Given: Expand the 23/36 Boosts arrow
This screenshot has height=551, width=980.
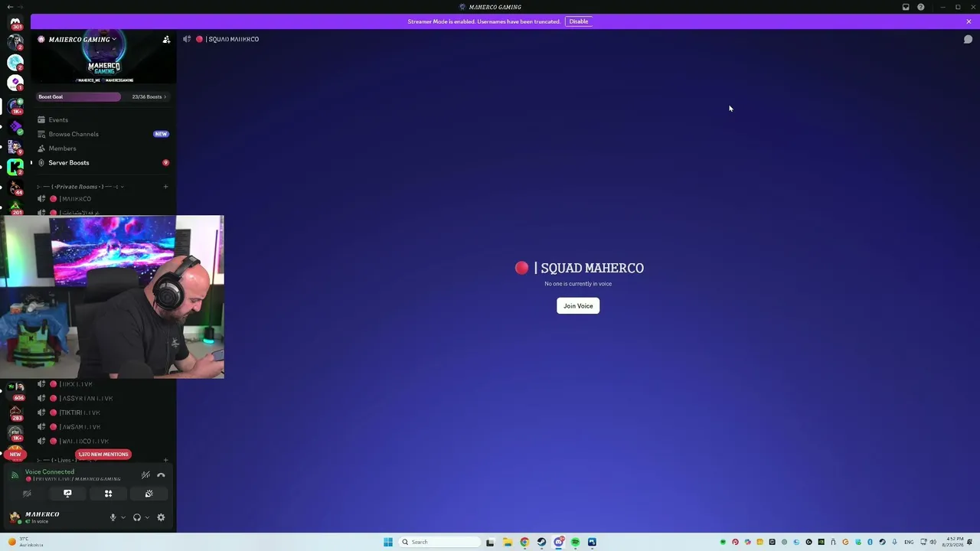Looking at the screenshot, I should pyautogui.click(x=165, y=97).
